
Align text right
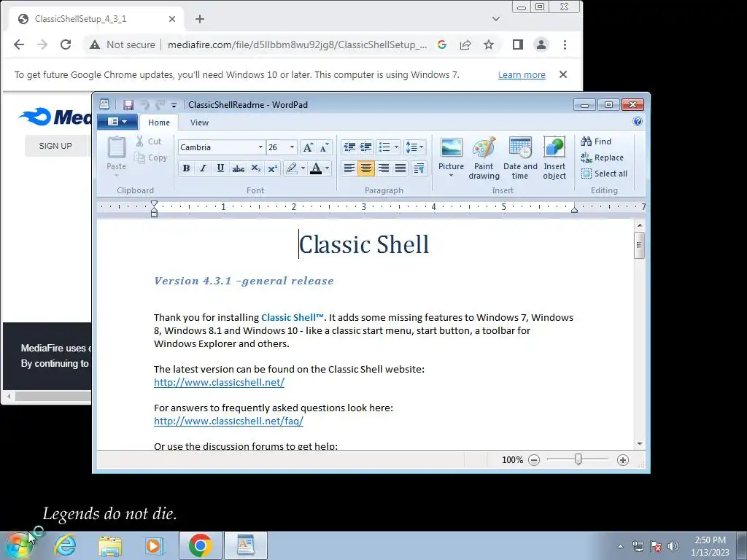click(384, 168)
